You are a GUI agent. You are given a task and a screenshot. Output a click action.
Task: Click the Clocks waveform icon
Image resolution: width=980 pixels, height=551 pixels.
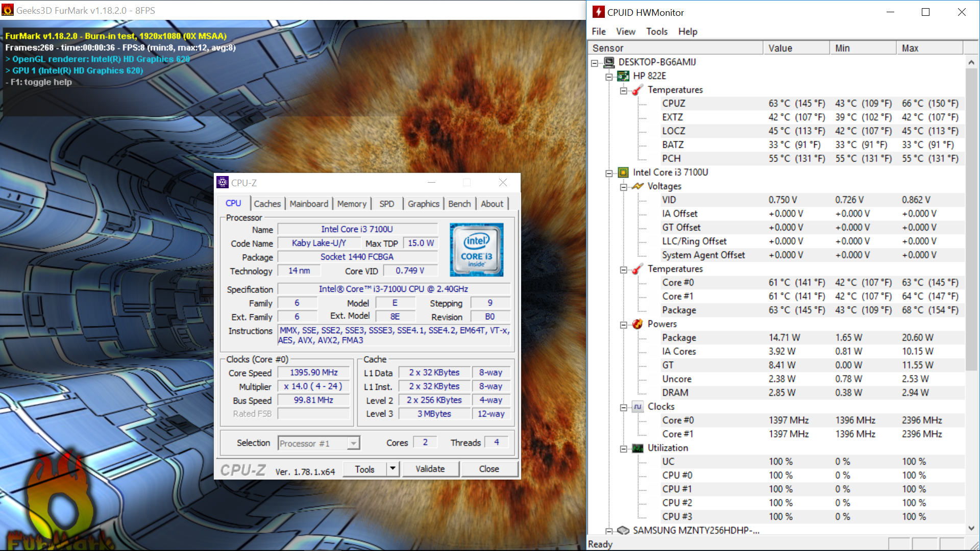(638, 407)
